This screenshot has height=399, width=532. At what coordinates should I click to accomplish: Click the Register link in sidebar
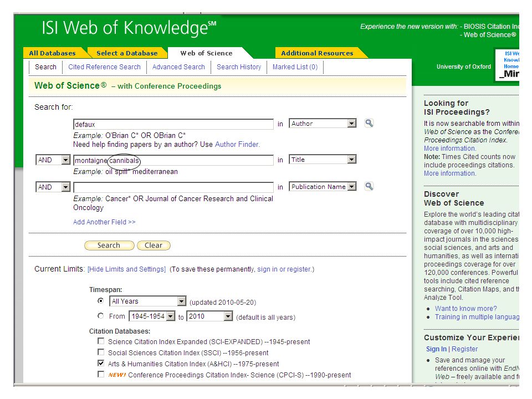[x=464, y=349]
